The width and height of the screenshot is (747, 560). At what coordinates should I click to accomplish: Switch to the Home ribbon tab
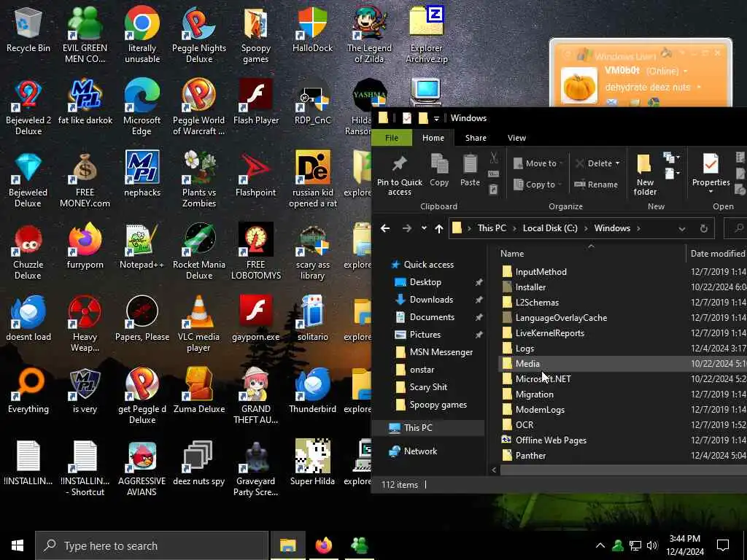pyautogui.click(x=433, y=138)
